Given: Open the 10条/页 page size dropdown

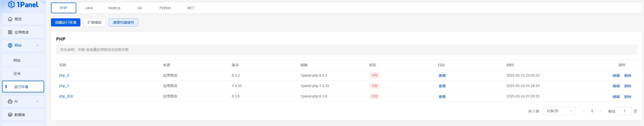Looking at the screenshot, I should 559,111.
